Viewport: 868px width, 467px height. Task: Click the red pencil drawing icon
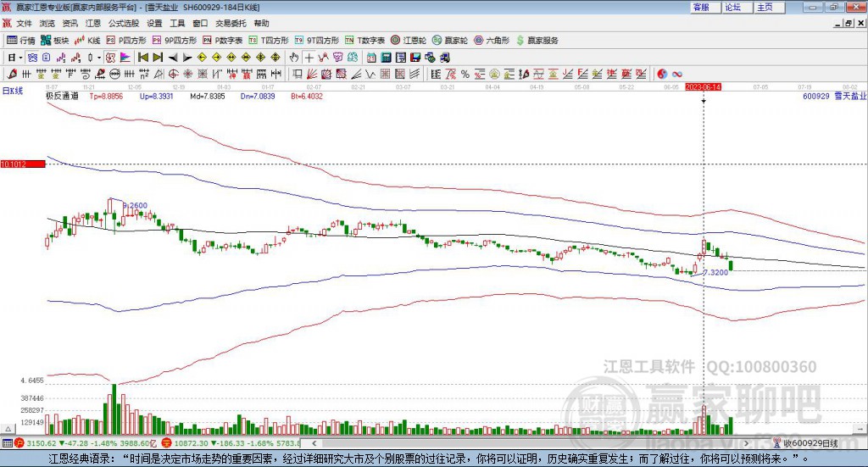12,74
